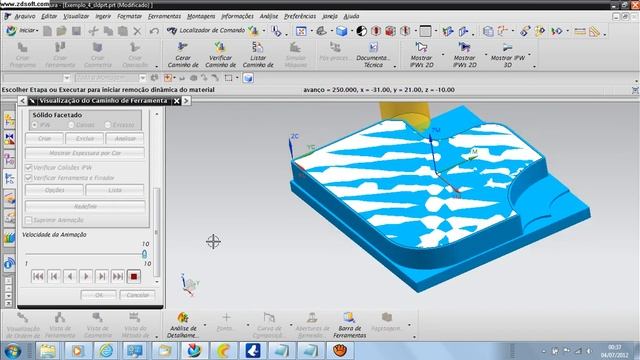
Task: Toggle Verificar Ferramenta e Fixador checkbox
Action: point(29,178)
